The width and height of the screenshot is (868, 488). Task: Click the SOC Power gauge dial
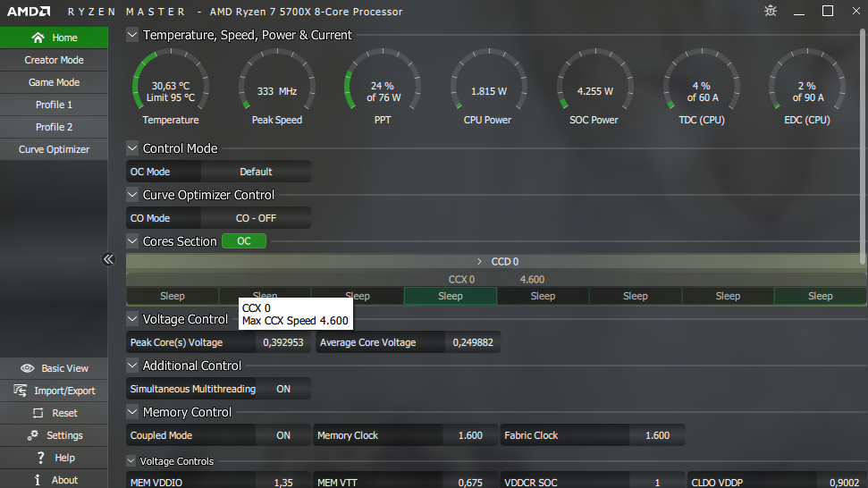[x=595, y=80]
